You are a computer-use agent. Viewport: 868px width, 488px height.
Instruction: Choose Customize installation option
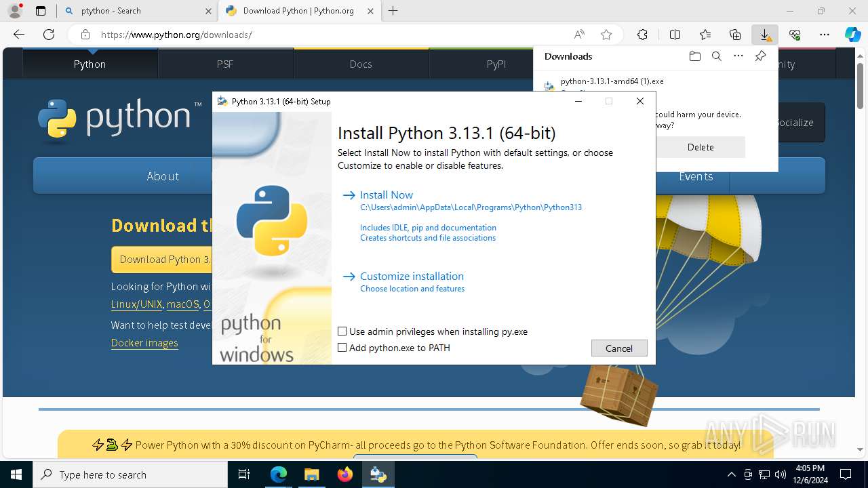(412, 276)
